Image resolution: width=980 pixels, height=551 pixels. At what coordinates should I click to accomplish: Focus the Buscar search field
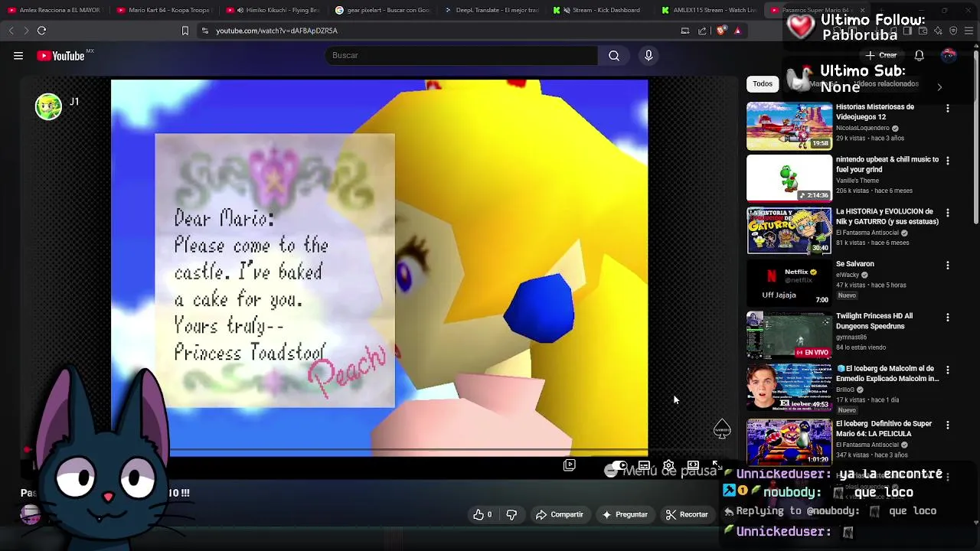(x=462, y=55)
